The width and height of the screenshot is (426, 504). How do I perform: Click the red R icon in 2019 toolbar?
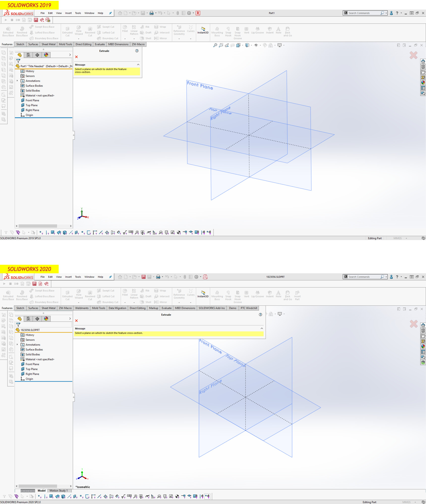[198, 13]
